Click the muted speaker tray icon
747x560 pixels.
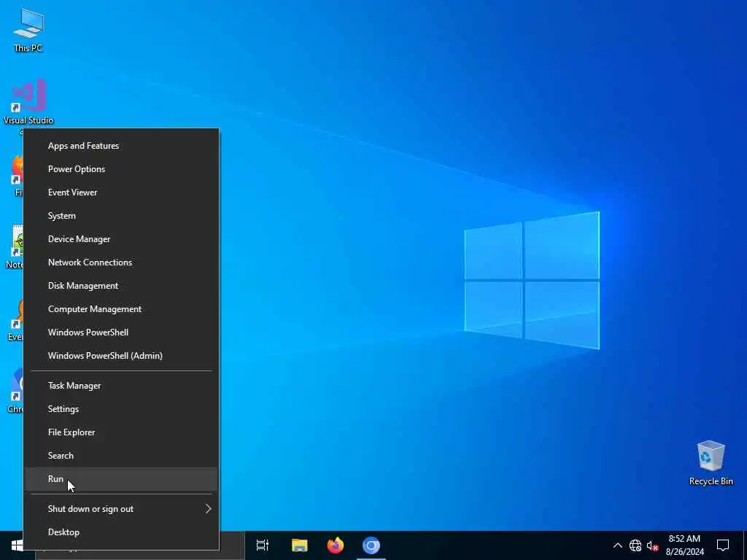pos(652,545)
